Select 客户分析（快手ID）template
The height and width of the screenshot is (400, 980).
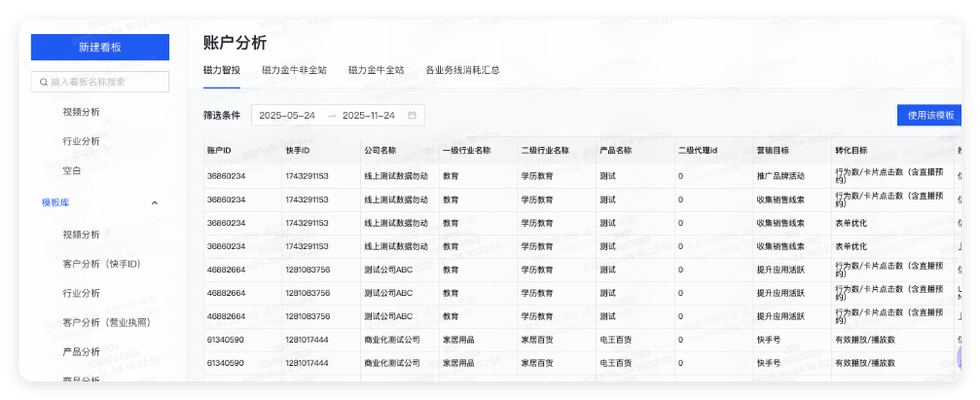pyautogui.click(x=102, y=264)
